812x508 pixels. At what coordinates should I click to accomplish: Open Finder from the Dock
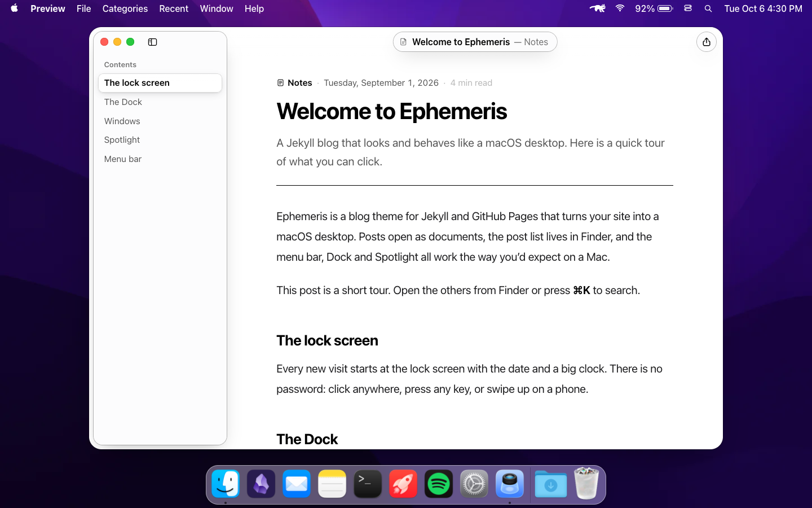point(226,484)
